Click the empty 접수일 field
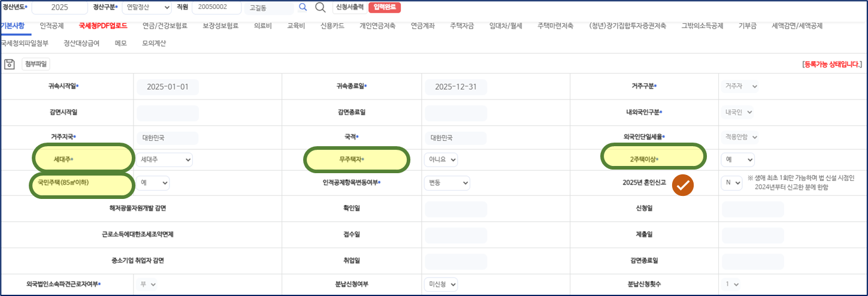 pyautogui.click(x=456, y=234)
